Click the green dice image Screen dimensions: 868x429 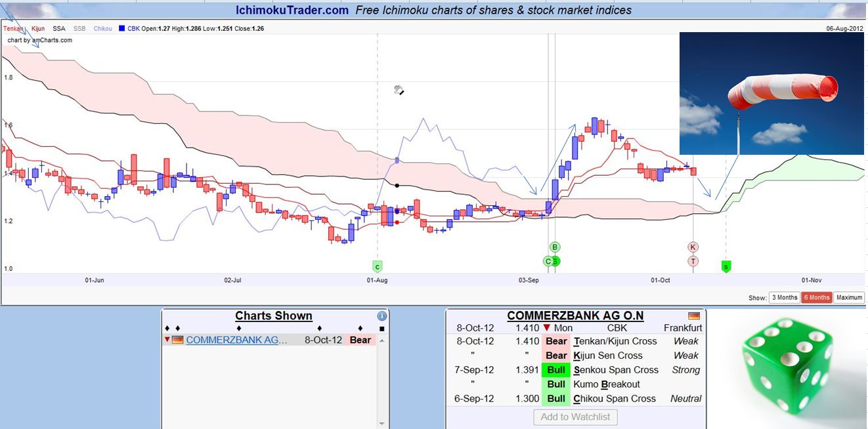pos(787,365)
